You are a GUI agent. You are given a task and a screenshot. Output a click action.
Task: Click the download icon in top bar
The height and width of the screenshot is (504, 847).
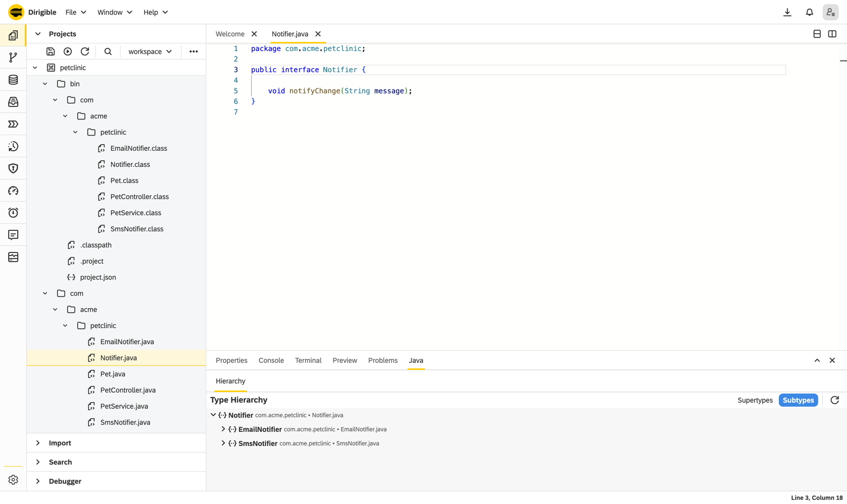click(788, 12)
